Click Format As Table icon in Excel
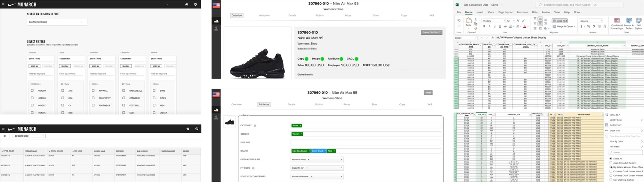The width and height of the screenshot is (644, 182). tap(629, 20)
